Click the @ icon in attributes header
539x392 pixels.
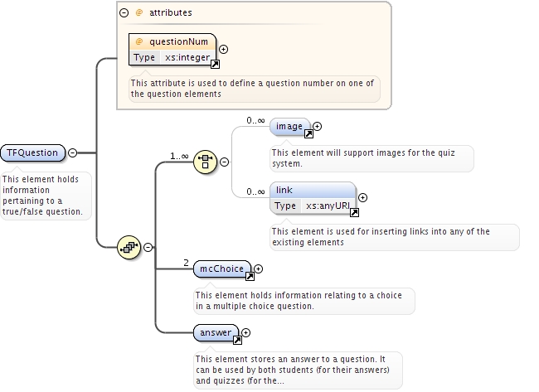[138, 12]
